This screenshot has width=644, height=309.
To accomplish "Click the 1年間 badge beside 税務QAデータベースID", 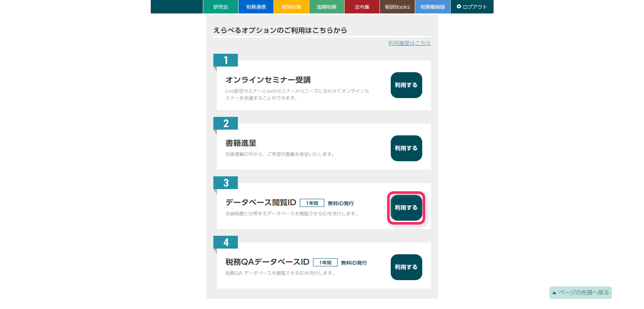I will tap(325, 262).
